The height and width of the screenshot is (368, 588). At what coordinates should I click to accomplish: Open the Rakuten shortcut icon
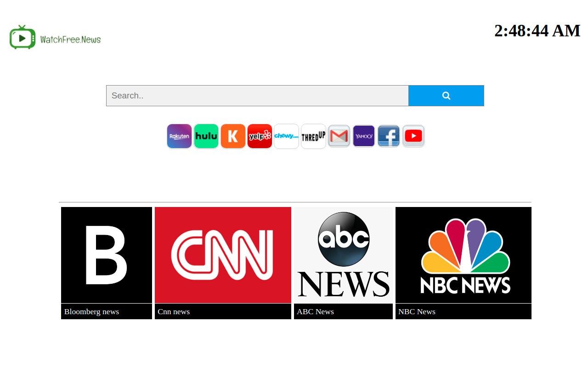coord(179,136)
